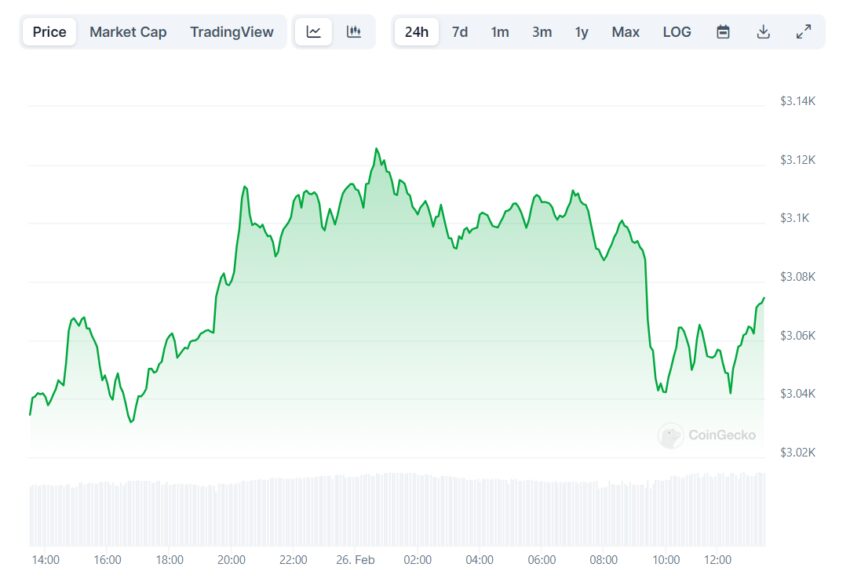850x582 pixels.
Task: Show the 1y price range
Action: (582, 32)
